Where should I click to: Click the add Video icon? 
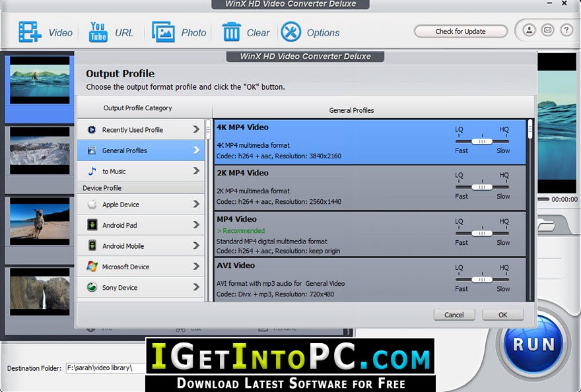(30, 32)
